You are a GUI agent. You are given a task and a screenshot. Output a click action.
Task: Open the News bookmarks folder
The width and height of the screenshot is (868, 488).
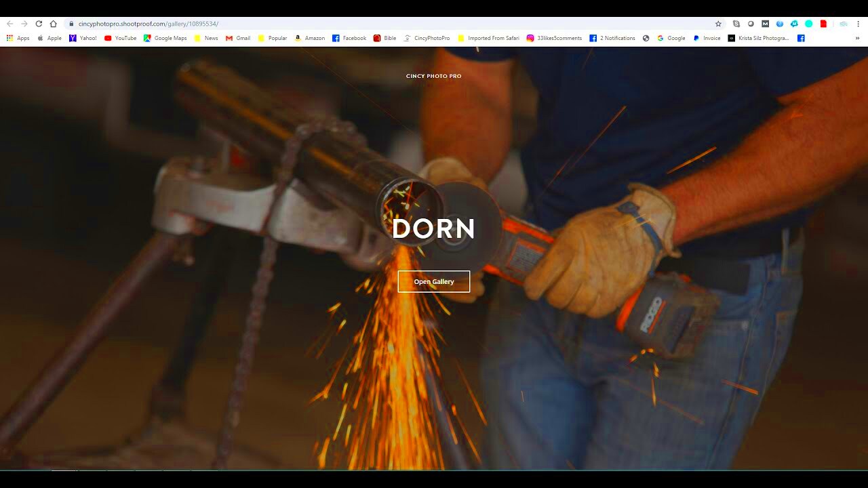206,39
